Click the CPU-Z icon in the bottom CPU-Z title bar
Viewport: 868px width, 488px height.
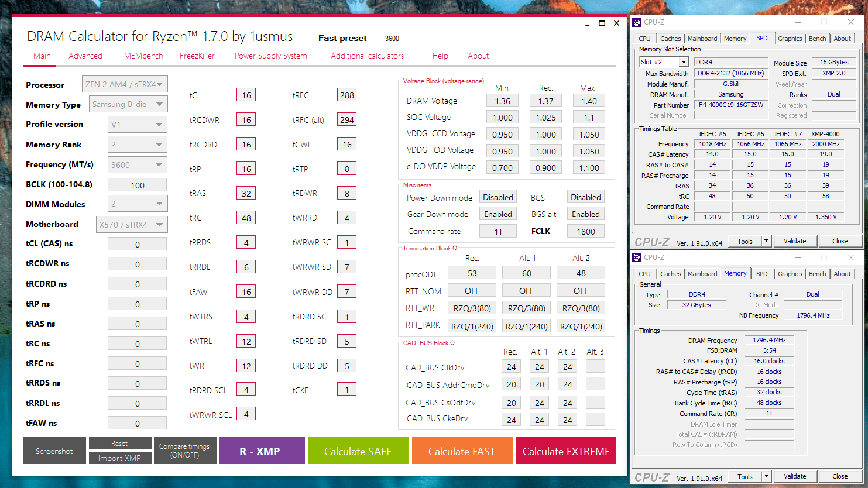(637, 257)
